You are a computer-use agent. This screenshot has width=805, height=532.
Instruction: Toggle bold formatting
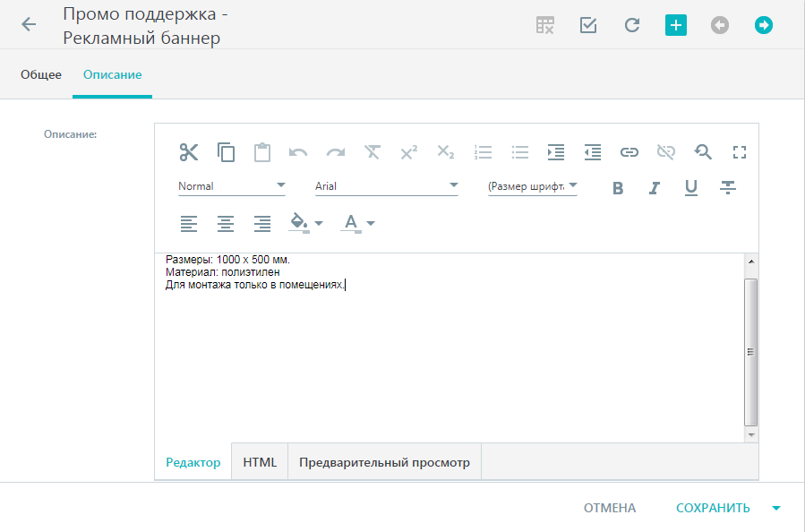pos(618,188)
